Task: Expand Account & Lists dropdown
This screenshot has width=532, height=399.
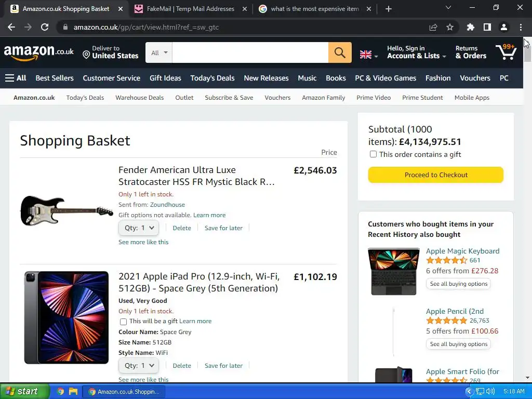Action: click(416, 52)
